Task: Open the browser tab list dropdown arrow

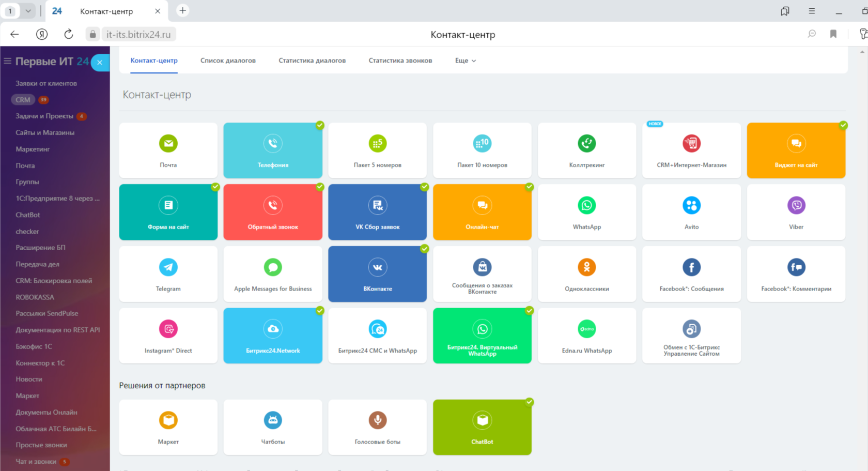Action: pyautogui.click(x=28, y=11)
